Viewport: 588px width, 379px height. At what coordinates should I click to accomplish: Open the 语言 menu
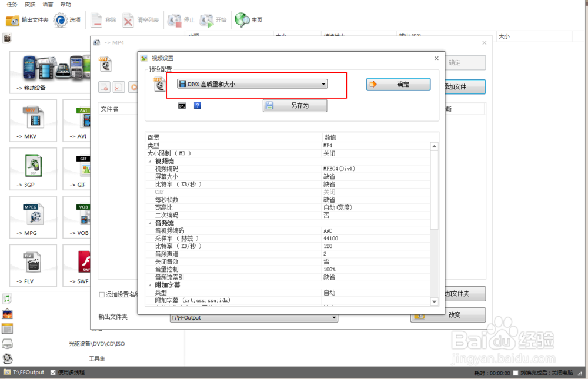[x=48, y=5]
